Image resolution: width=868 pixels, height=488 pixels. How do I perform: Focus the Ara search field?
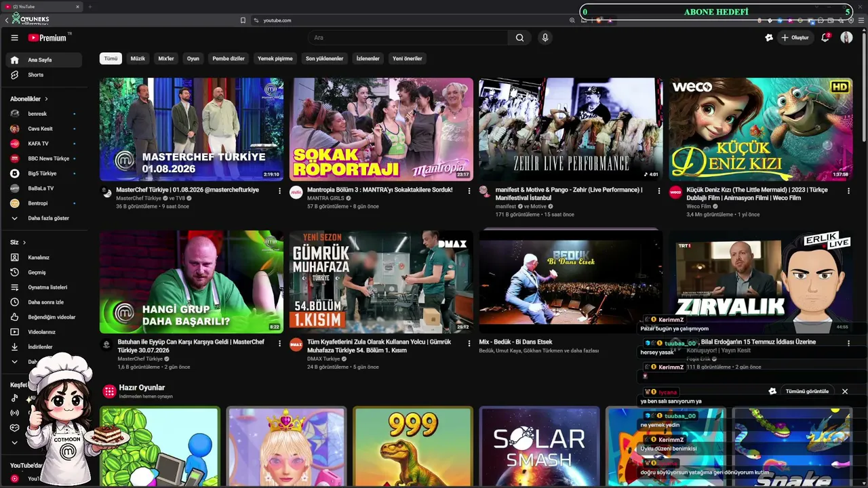(407, 38)
